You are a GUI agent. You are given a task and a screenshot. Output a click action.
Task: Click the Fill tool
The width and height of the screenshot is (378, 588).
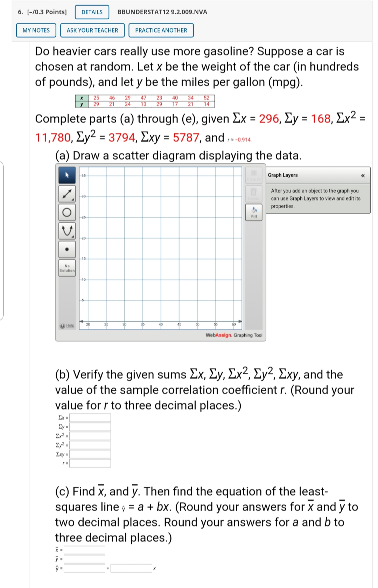tap(254, 212)
